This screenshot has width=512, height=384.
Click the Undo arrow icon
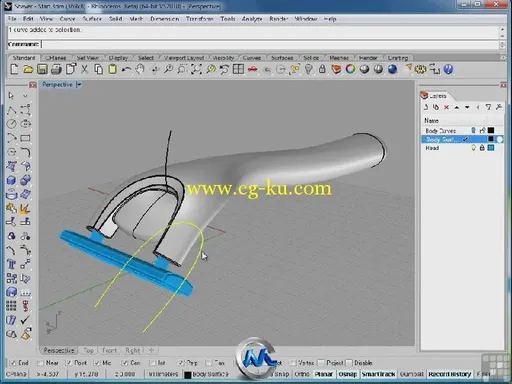click(126, 69)
